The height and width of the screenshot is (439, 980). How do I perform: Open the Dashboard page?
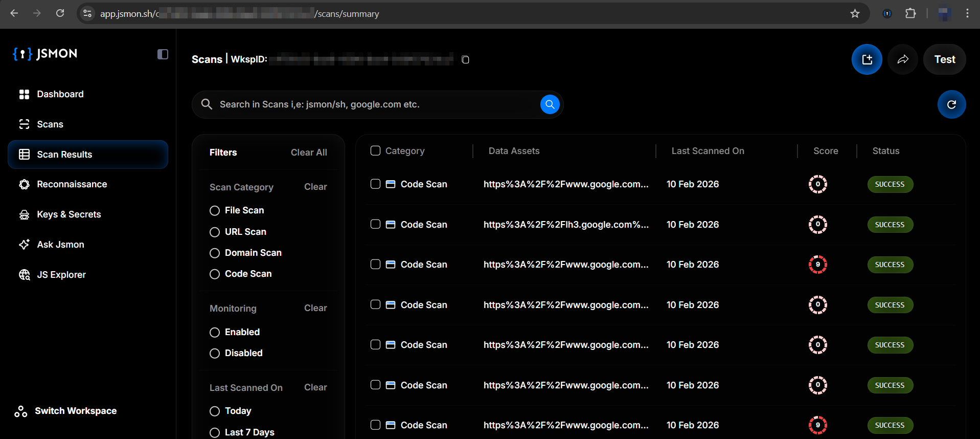point(60,94)
